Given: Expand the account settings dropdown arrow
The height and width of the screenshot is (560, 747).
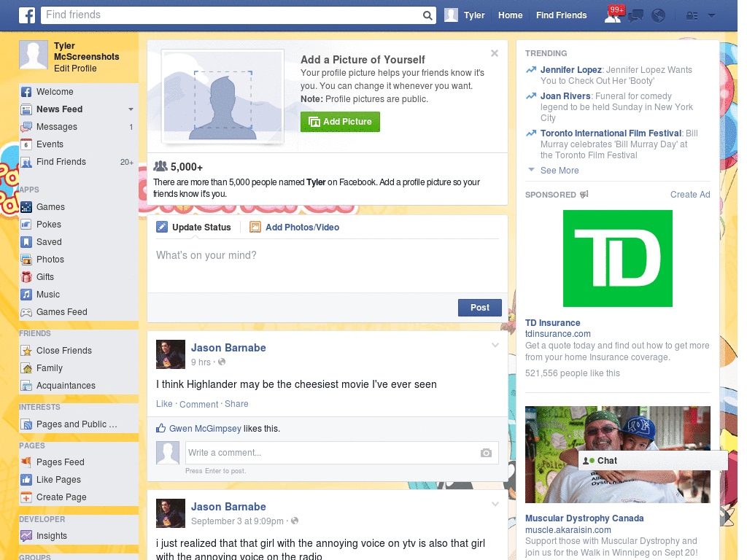Looking at the screenshot, I should coord(712,16).
